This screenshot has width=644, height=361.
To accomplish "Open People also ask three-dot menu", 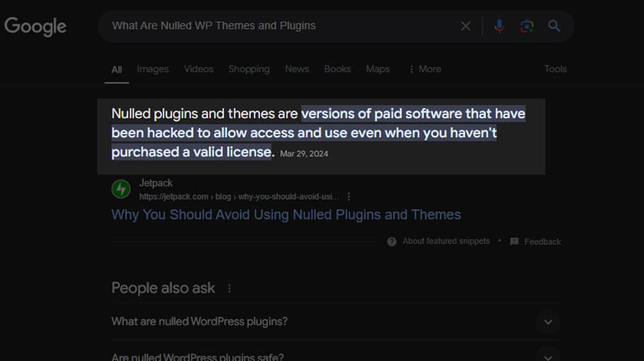I will pos(229,289).
